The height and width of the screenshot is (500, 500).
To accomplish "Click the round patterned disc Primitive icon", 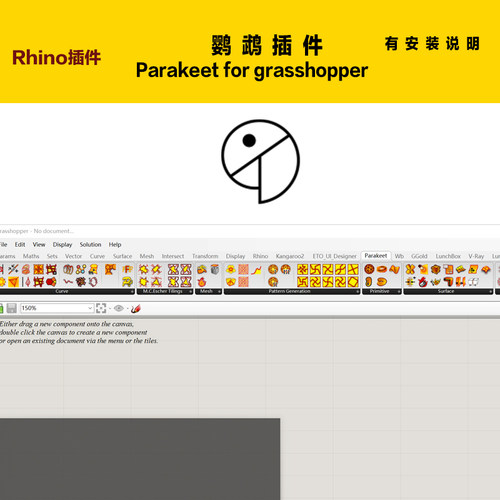I will point(369,269).
